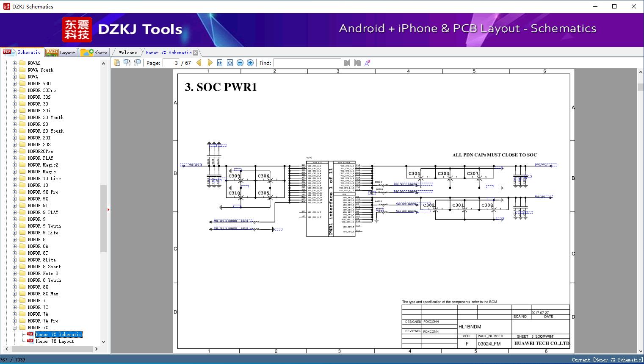Screen dimensions: 644x364
Task: Select HONOR 30S in the tree
Action: pyautogui.click(x=39, y=97)
